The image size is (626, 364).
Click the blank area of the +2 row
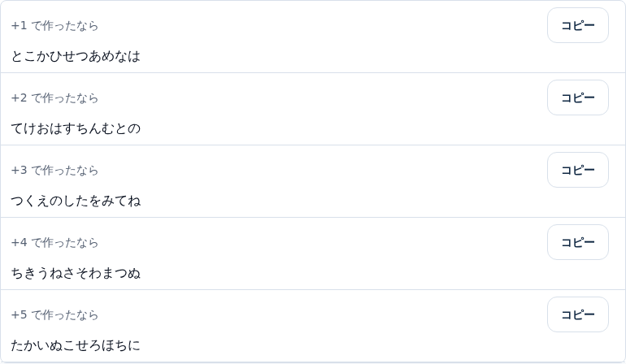click(320, 109)
